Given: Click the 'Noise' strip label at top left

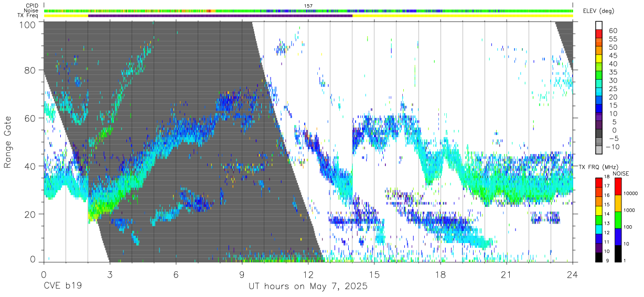Looking at the screenshot, I should (31, 10).
